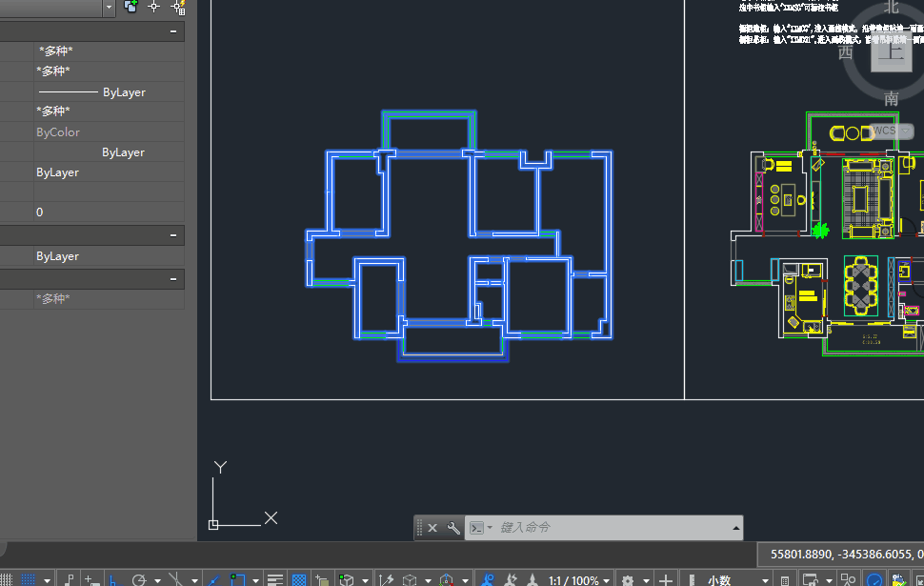
Task: Toggle isometric drafting in status bar
Action: (175, 580)
